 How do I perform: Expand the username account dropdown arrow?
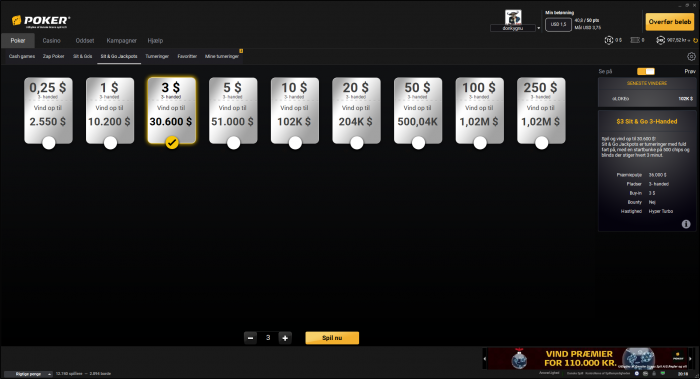[538, 28]
